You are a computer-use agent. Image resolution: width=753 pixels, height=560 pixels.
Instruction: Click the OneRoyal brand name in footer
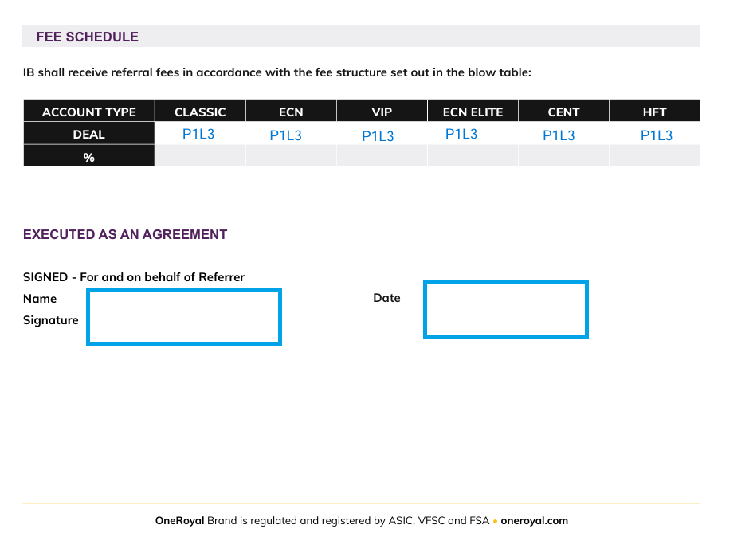click(x=179, y=521)
